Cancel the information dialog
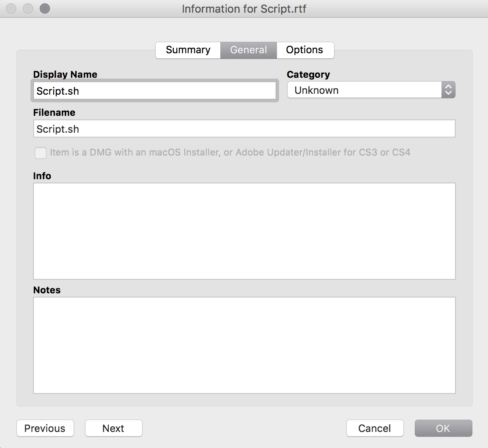488x448 pixels. 375,429
